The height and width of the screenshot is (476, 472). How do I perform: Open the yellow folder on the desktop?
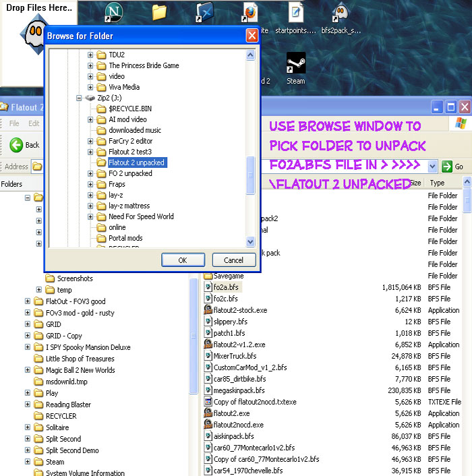159,12
